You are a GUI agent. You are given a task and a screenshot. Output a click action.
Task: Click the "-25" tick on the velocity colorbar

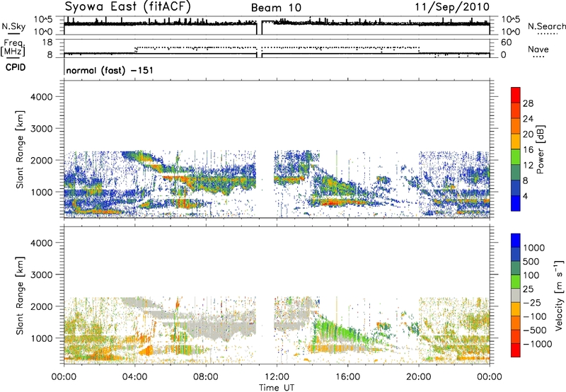(531, 302)
